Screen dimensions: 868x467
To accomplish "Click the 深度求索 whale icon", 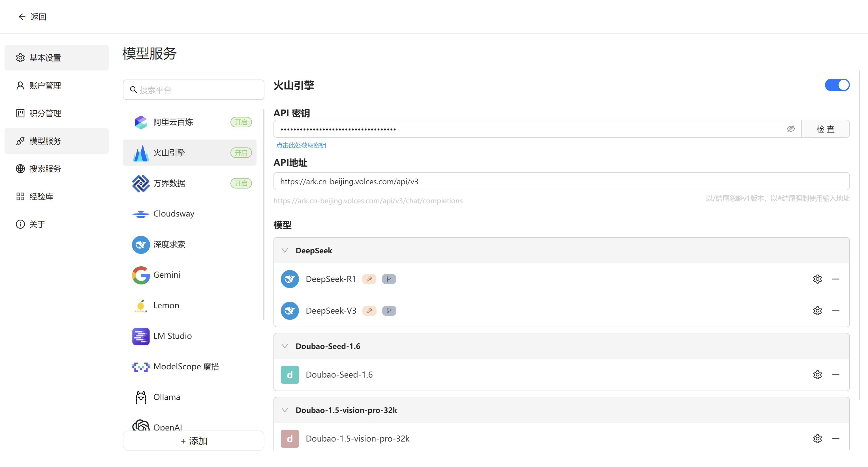I will [141, 245].
